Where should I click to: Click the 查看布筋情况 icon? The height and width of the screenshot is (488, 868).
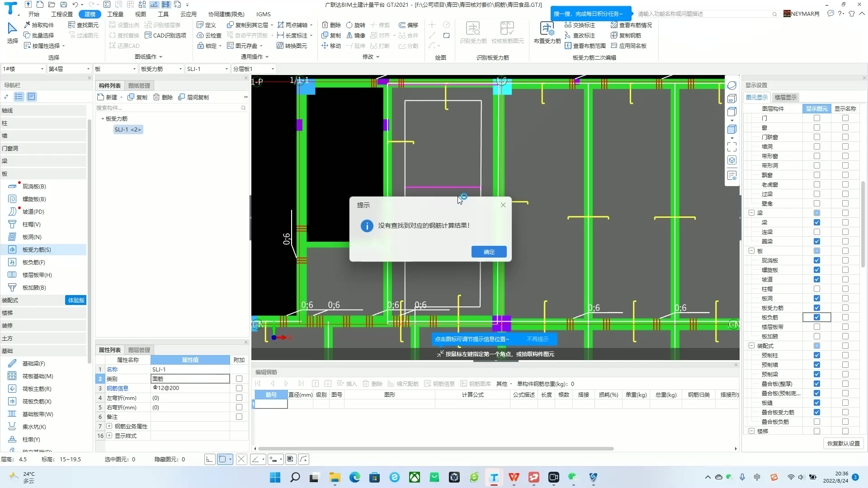click(614, 25)
